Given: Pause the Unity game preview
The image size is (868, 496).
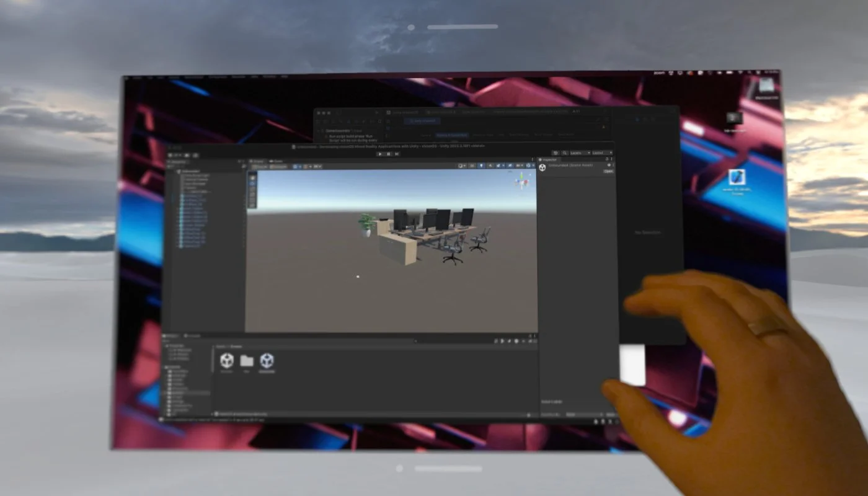Looking at the screenshot, I should point(388,154).
